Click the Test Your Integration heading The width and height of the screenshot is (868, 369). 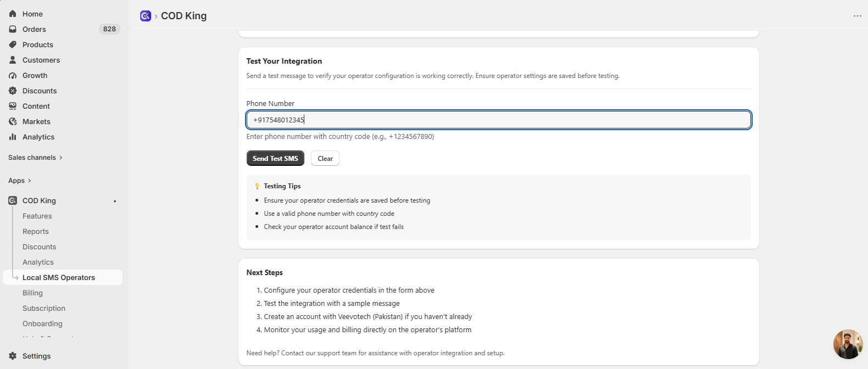(x=284, y=61)
